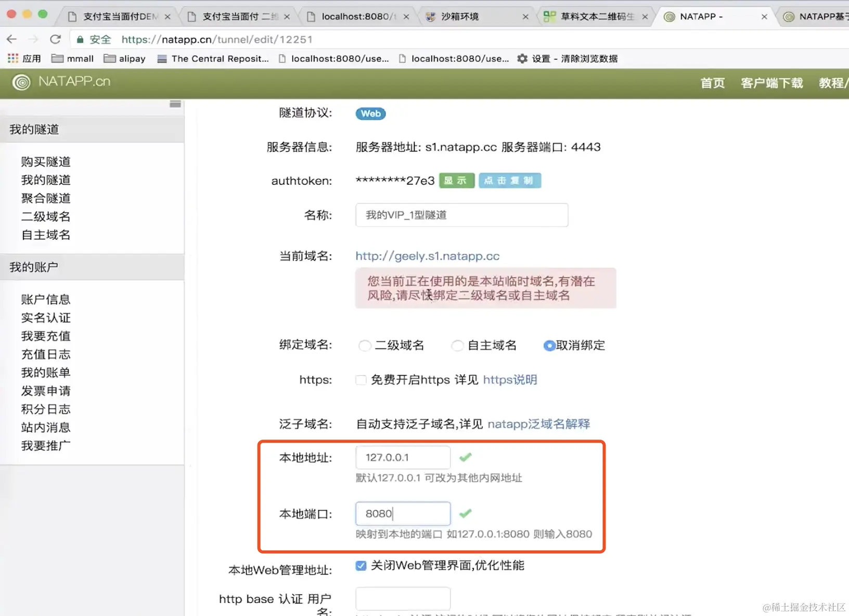Open 我的隧道 link in the sidebar list

click(x=46, y=180)
